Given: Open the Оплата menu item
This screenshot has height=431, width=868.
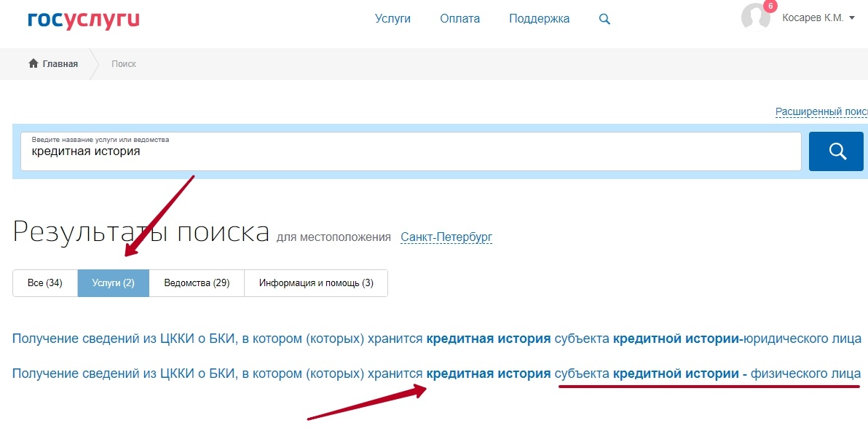Looking at the screenshot, I should click(x=459, y=18).
